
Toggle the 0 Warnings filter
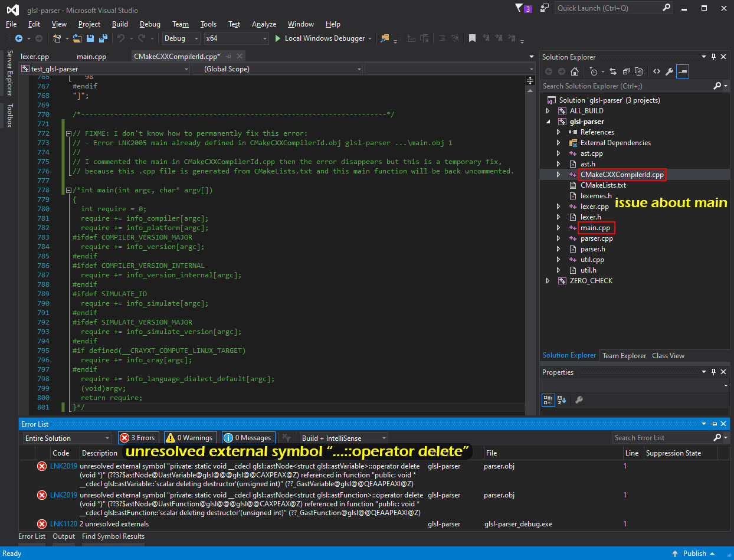pyautogui.click(x=189, y=438)
